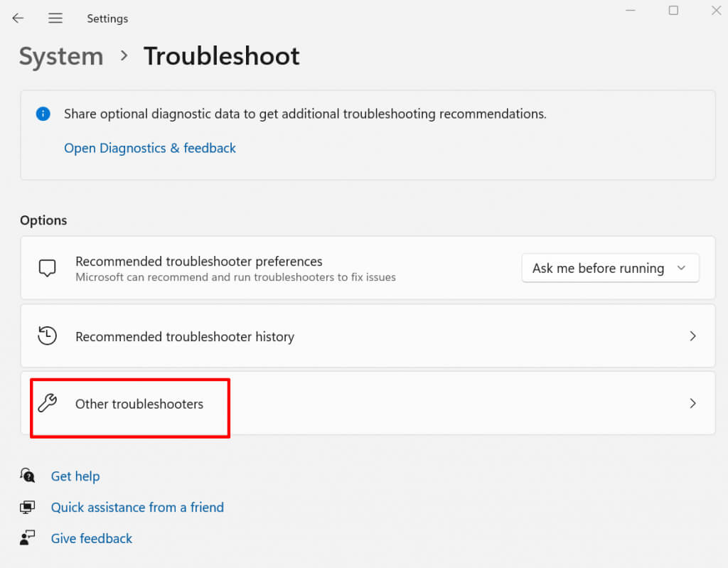Viewport: 728px width, 568px height.
Task: Open Diagnostics & feedback link
Action: [x=150, y=148]
